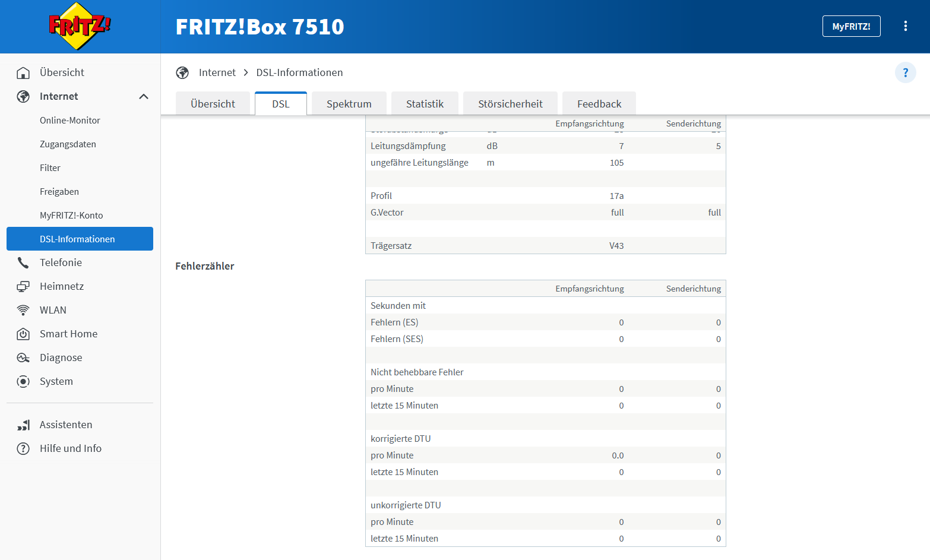This screenshot has height=560, width=930.
Task: Switch to the Spektrum tab
Action: click(349, 103)
